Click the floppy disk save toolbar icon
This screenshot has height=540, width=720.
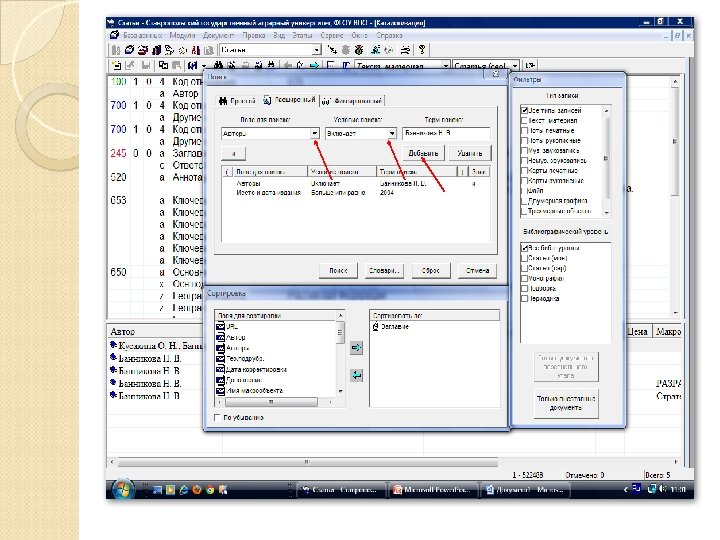click(146, 65)
